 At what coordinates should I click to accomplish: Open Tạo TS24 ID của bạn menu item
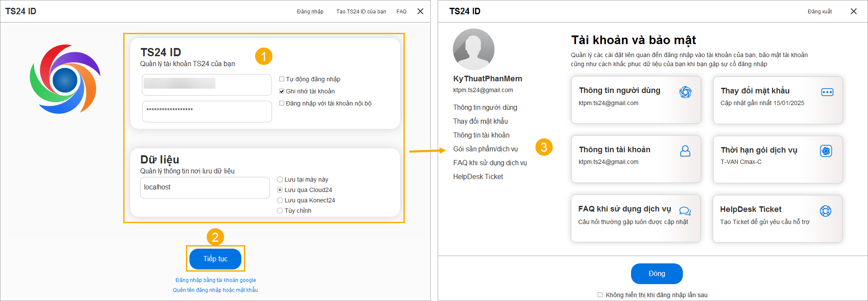pyautogui.click(x=361, y=12)
